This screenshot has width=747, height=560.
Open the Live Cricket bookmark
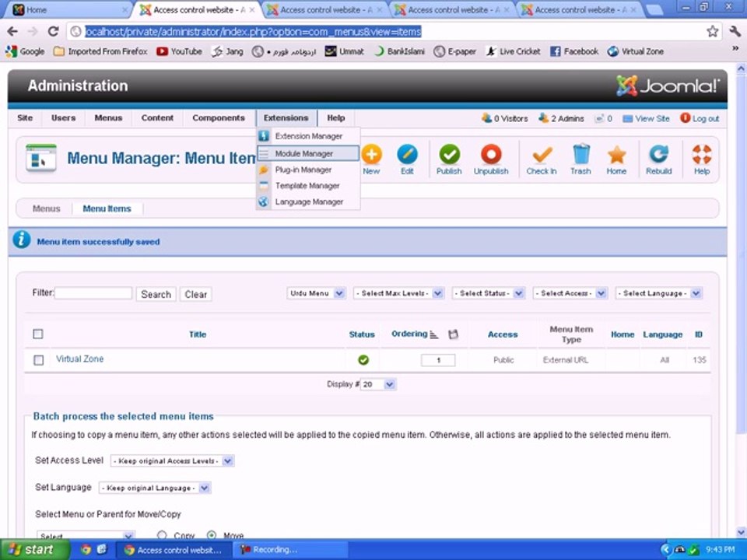[x=513, y=51]
